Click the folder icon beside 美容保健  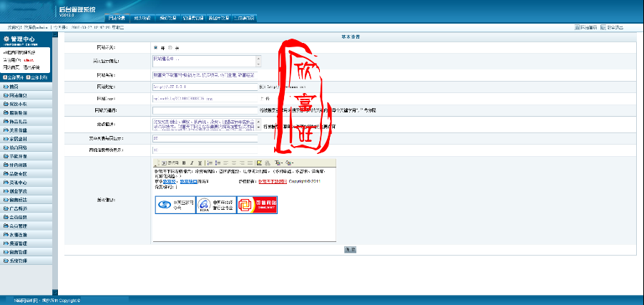tap(6, 130)
